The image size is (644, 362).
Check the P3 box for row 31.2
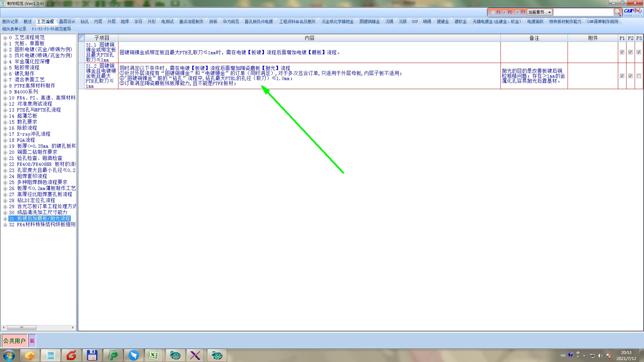tap(639, 76)
